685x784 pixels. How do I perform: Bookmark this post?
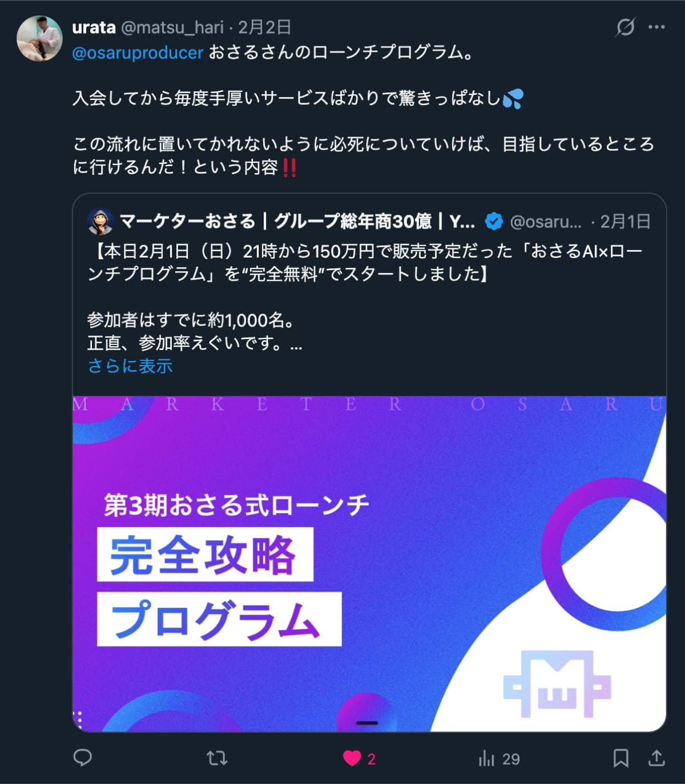620,758
